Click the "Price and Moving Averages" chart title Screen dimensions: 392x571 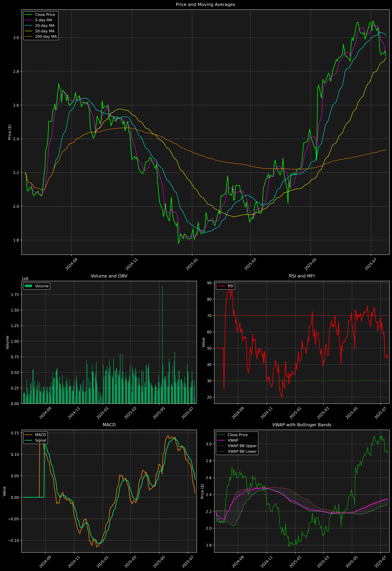pyautogui.click(x=205, y=4)
